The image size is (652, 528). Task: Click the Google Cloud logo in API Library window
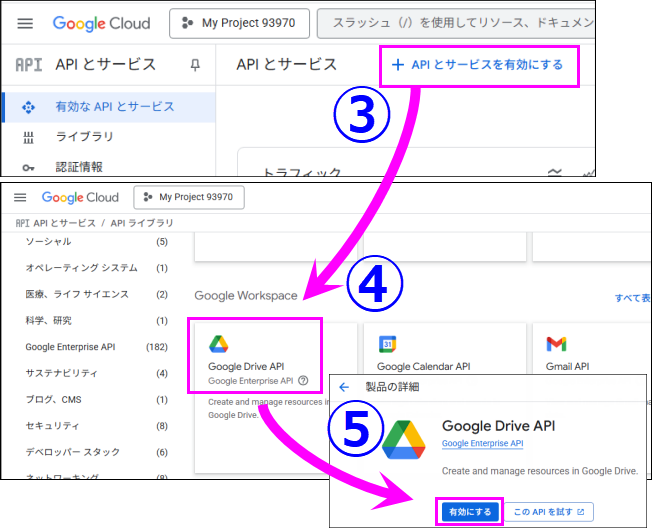pos(80,197)
